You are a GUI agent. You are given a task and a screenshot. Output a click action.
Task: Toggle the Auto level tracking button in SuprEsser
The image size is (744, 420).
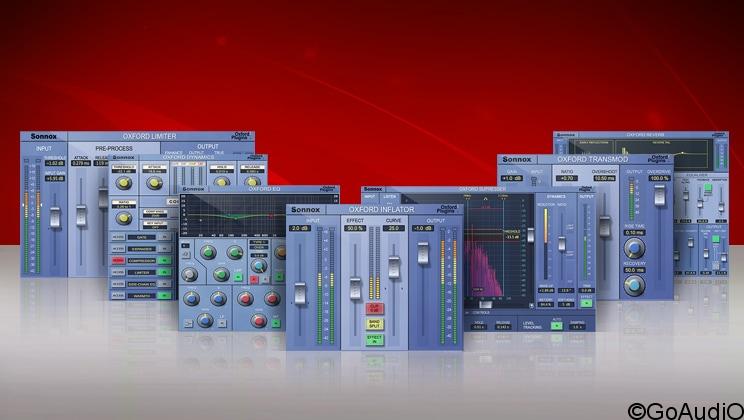557,326
